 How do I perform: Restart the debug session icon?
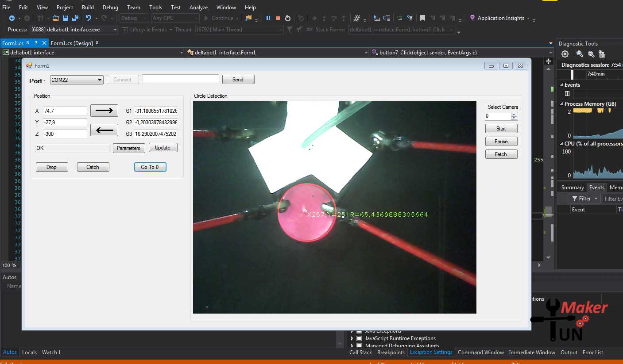(288, 18)
